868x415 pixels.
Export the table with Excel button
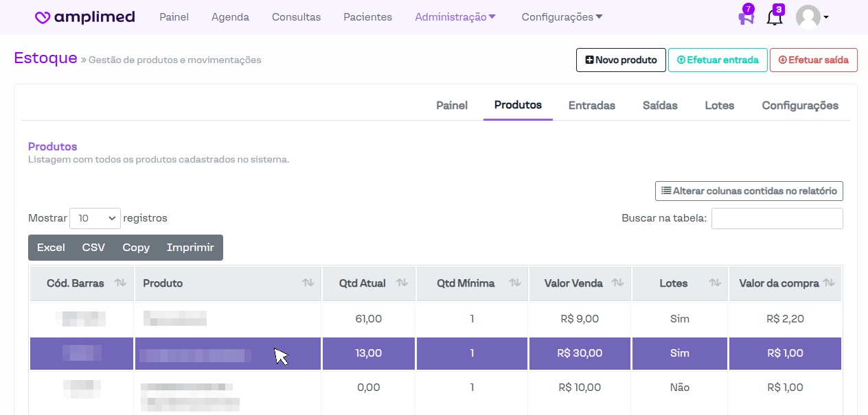pyautogui.click(x=51, y=248)
